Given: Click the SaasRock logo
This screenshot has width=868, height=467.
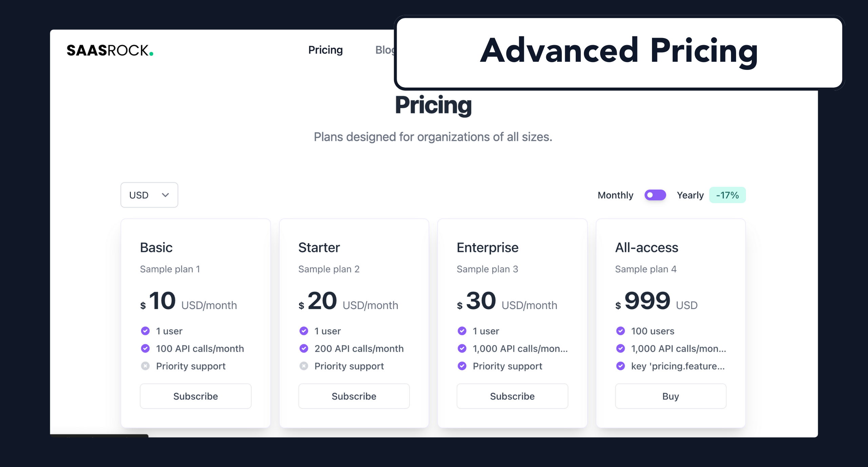Looking at the screenshot, I should point(110,50).
